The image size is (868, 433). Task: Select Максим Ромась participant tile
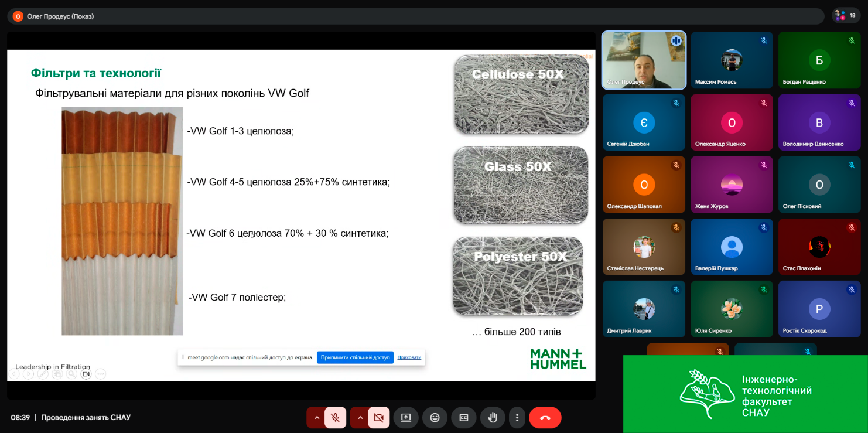732,60
